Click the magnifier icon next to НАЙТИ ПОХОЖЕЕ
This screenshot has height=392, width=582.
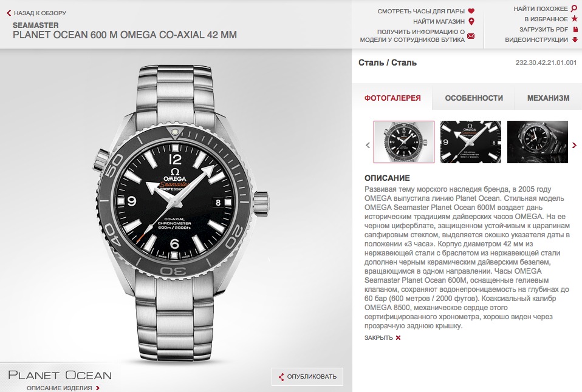tap(575, 8)
